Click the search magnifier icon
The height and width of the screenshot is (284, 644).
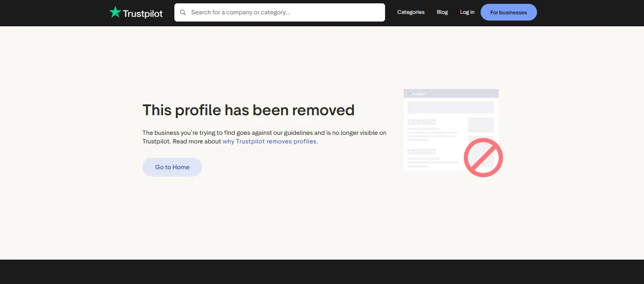(183, 12)
